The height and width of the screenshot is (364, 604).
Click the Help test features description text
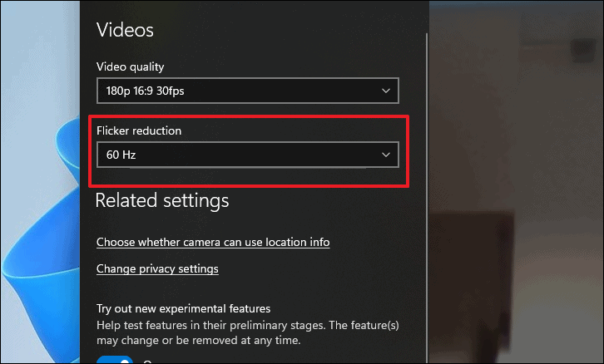(x=248, y=332)
